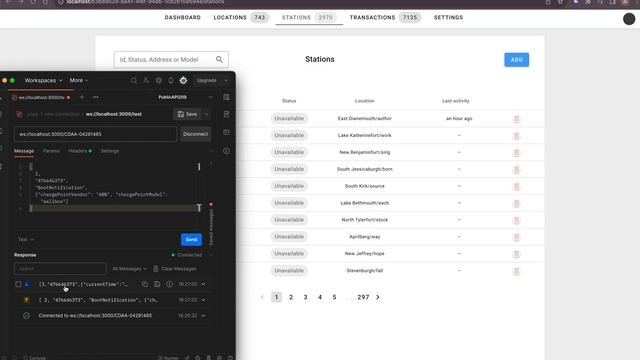
Task: Open the All Messages filter dropdown
Action: [129, 269]
